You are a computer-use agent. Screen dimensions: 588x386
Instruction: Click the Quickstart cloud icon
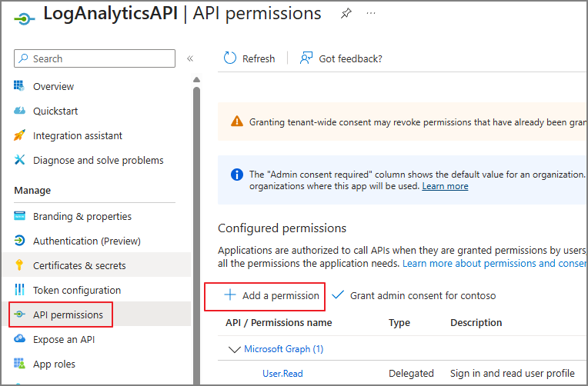19,111
